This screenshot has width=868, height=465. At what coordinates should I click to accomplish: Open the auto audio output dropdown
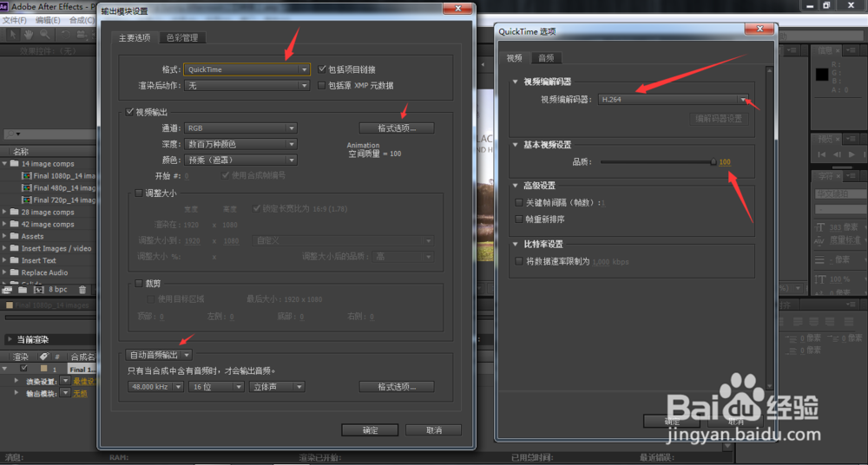[x=158, y=355]
